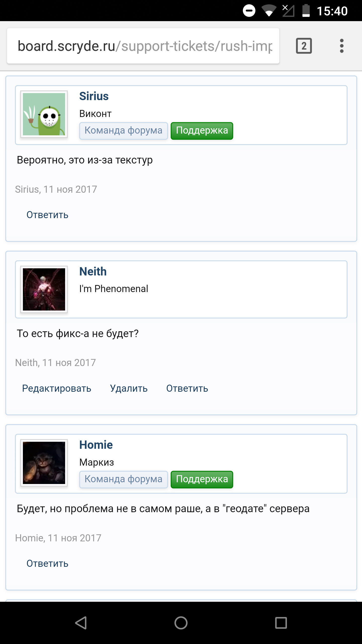
Task: Tap Sirius's green Поддержка badge
Action: pos(202,131)
